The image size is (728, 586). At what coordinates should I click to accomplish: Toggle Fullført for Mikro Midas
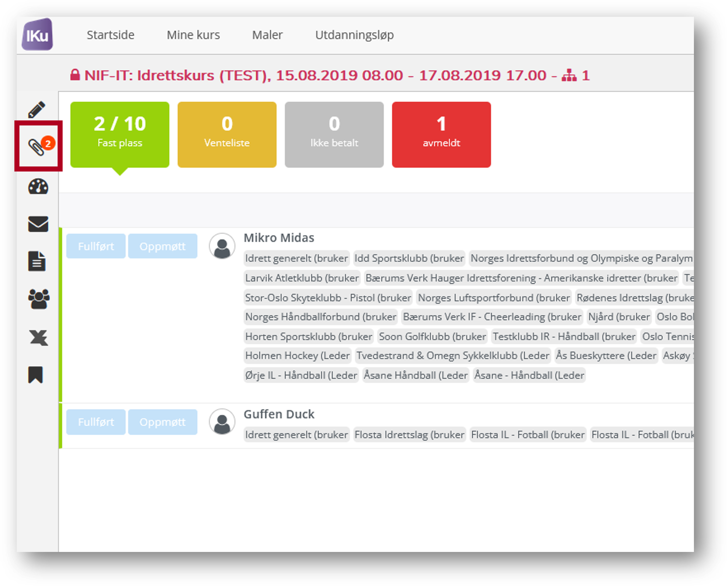pos(96,246)
